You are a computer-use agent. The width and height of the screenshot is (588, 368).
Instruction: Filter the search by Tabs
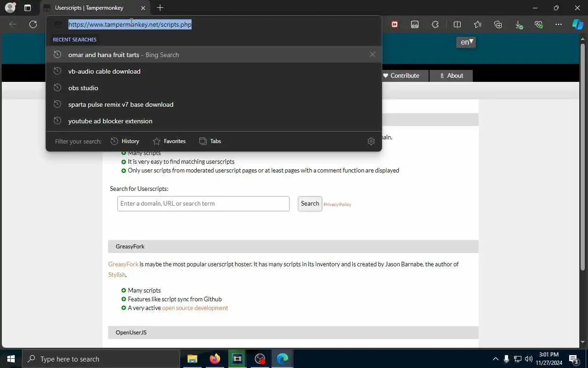210,141
